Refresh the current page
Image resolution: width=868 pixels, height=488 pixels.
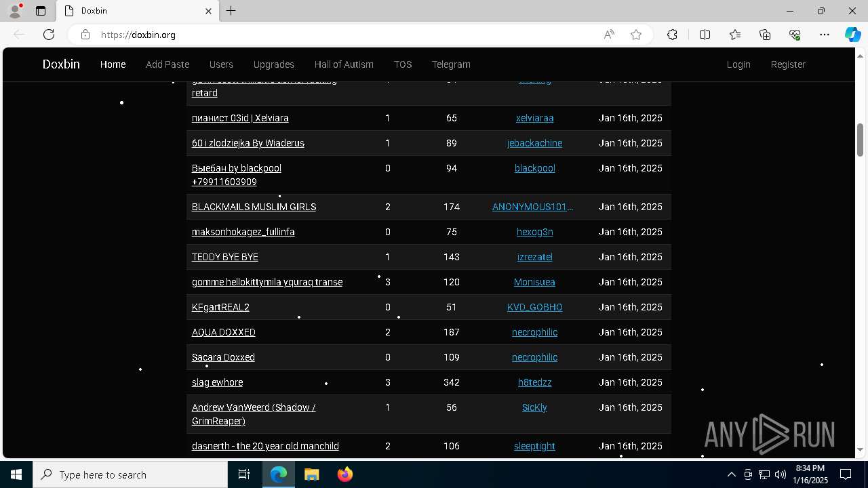coord(49,35)
